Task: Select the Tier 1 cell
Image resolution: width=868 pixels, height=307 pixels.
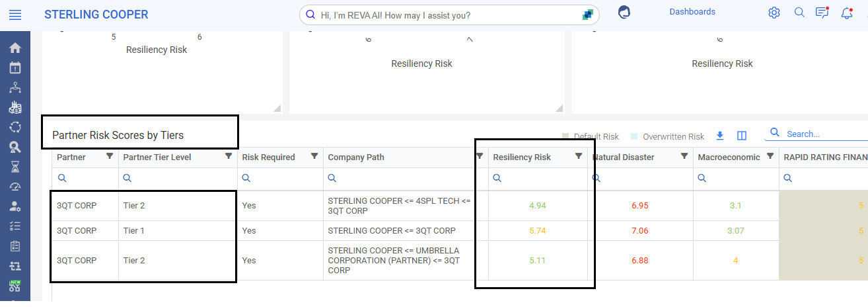Action: click(x=178, y=231)
